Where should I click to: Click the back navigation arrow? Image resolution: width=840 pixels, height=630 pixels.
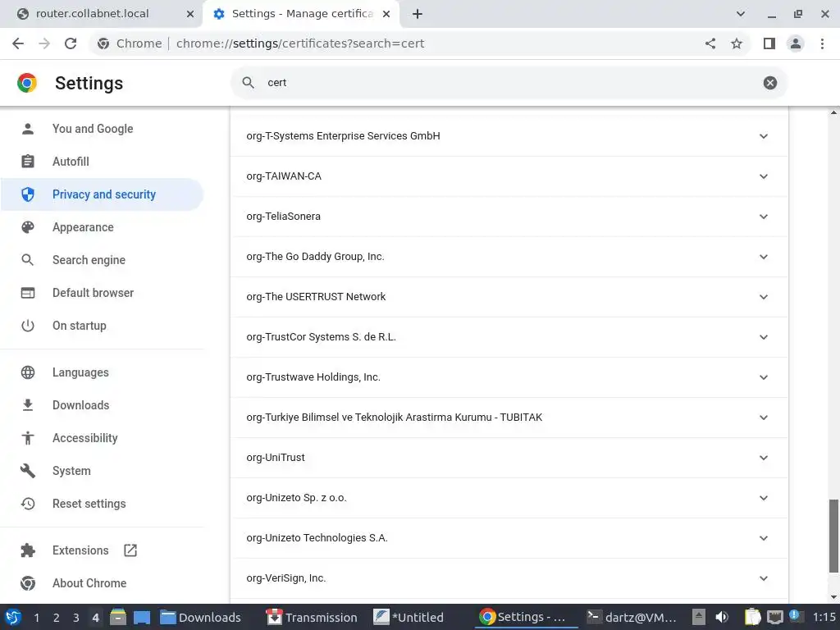tap(18, 43)
